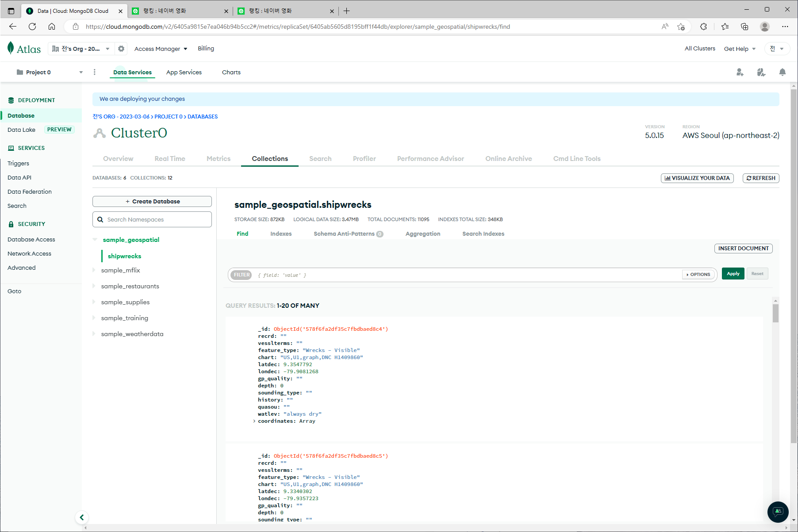The image size is (798, 532).
Task: Go back in browser
Action: pos(13,27)
